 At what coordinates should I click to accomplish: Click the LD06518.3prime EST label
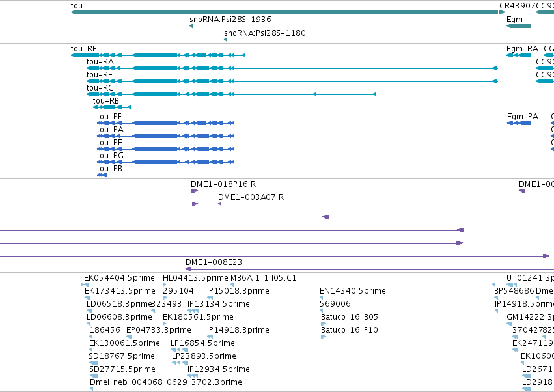119,304
